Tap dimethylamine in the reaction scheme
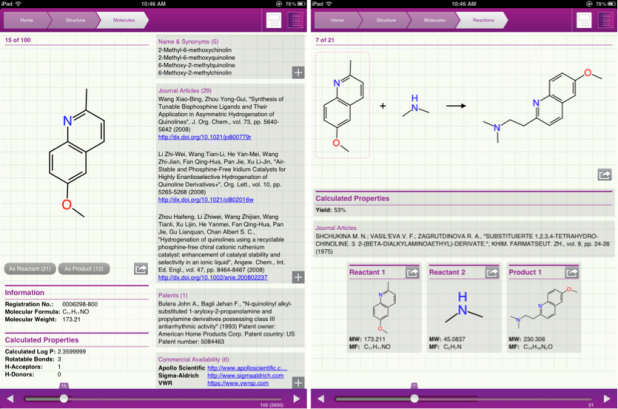Screen dimensions: 618x409 pos(415,106)
